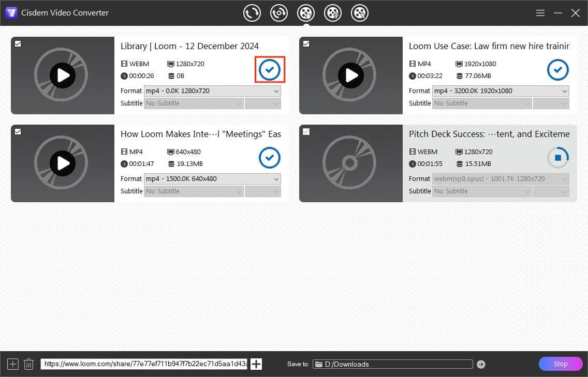Click the completed checkmark for Library | Loom
Viewport: 588px width, 377px height.
[270, 70]
